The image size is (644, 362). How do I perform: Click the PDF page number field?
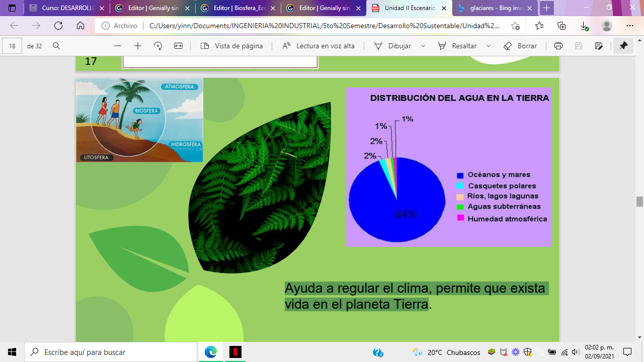[12, 46]
